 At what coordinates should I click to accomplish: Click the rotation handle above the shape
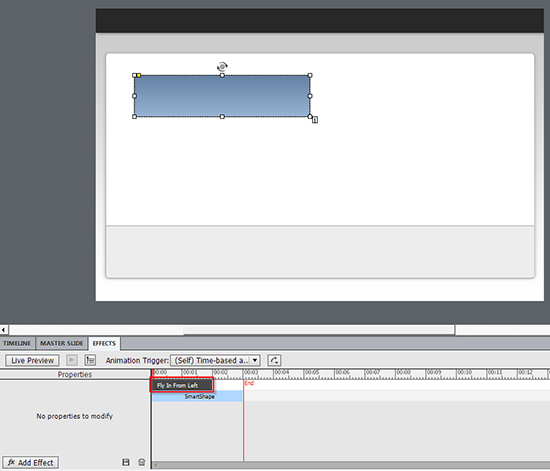[222, 66]
